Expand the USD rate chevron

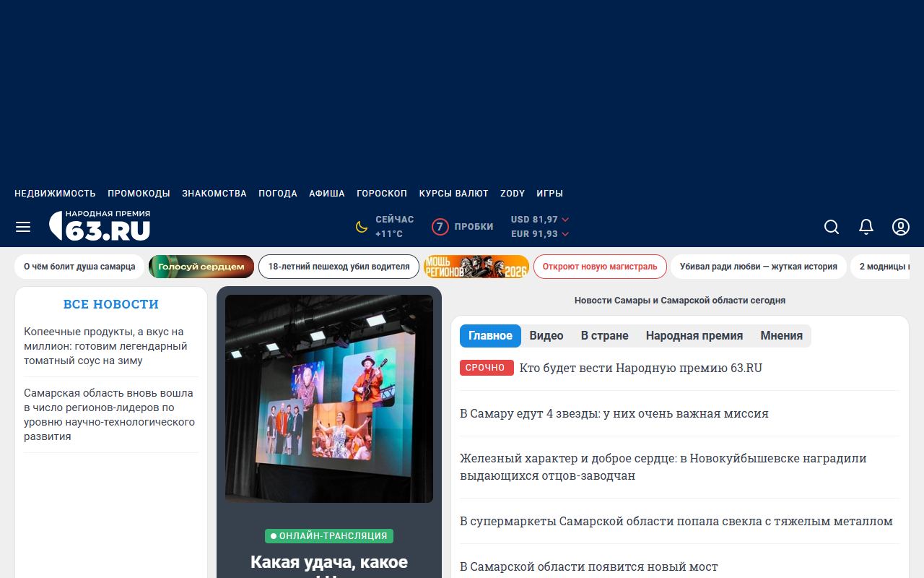click(565, 220)
